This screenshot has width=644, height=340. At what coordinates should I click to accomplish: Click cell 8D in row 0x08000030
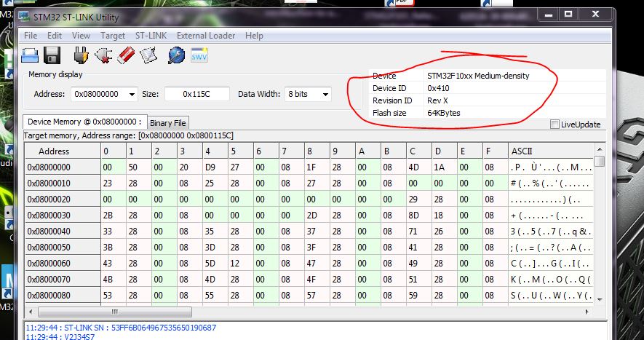click(419, 216)
